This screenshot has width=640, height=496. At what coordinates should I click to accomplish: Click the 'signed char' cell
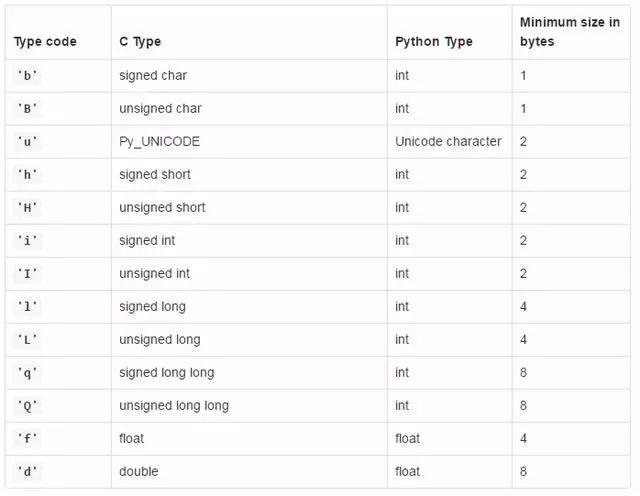[x=153, y=76]
